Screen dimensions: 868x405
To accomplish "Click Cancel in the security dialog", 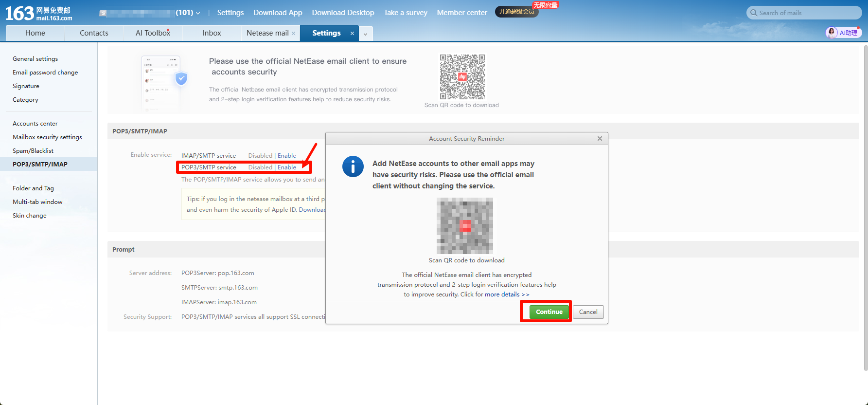I will 588,312.
